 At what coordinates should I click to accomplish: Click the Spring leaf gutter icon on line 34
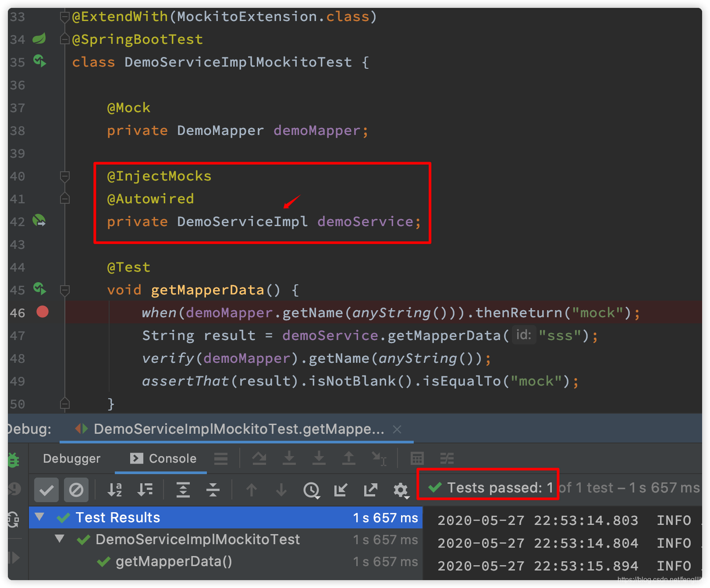pos(39,39)
